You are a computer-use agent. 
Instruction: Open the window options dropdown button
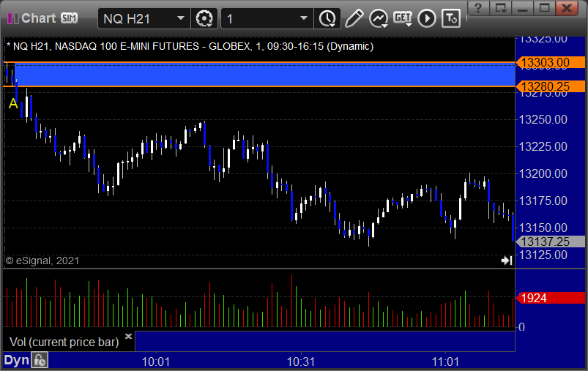tap(500, 7)
